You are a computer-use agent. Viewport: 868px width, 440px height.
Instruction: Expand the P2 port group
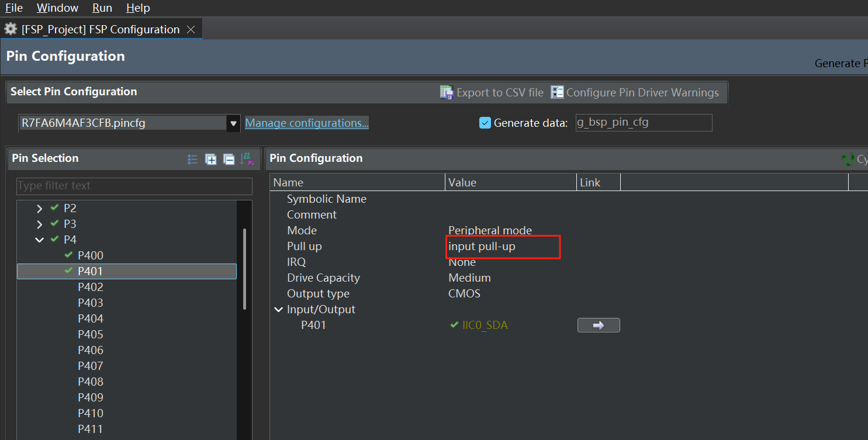[39, 208]
